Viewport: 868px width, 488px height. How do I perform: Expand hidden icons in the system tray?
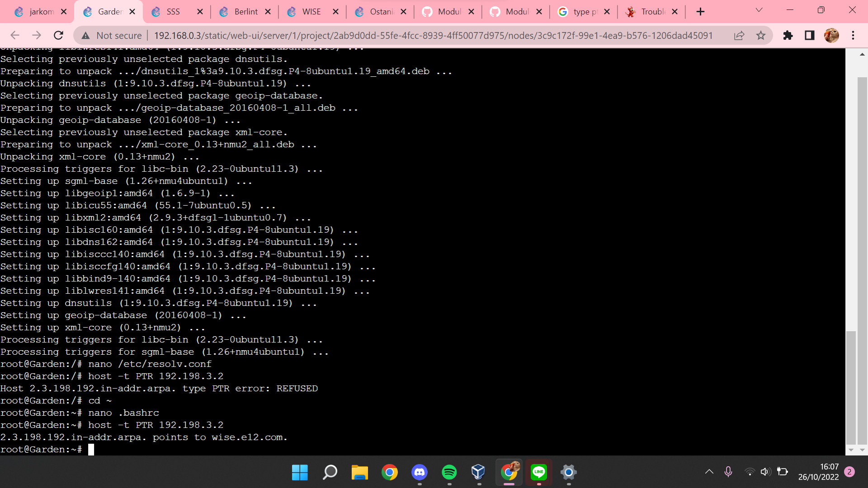coord(709,472)
